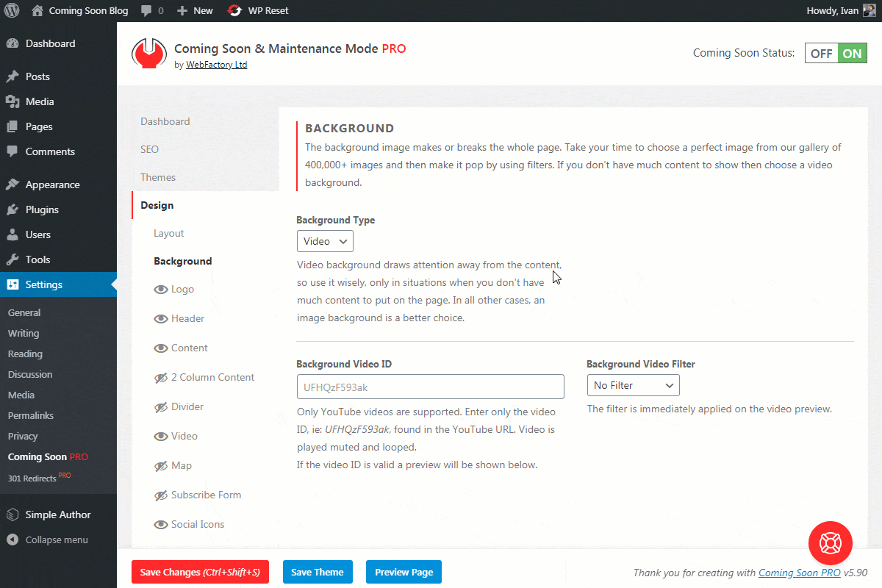Open the comments bubble icon in admin bar
Viewport: 882px width, 588px height.
146,11
